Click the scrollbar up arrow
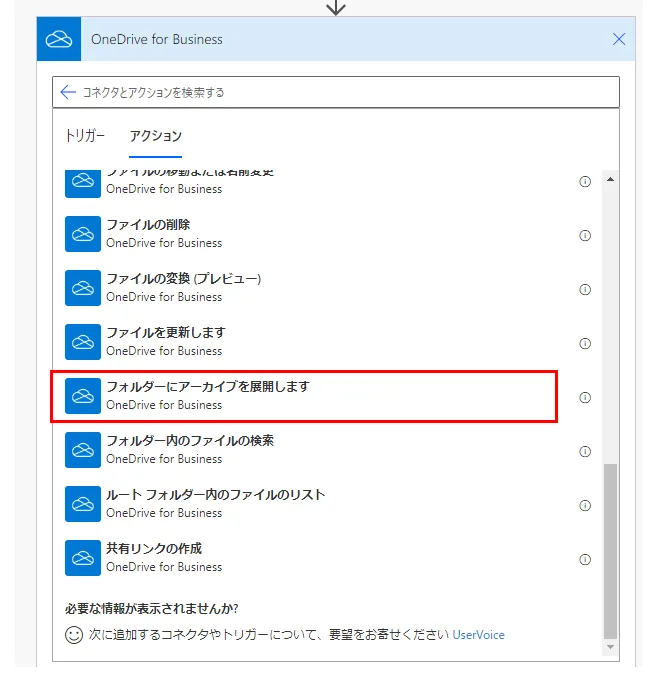 click(x=610, y=179)
